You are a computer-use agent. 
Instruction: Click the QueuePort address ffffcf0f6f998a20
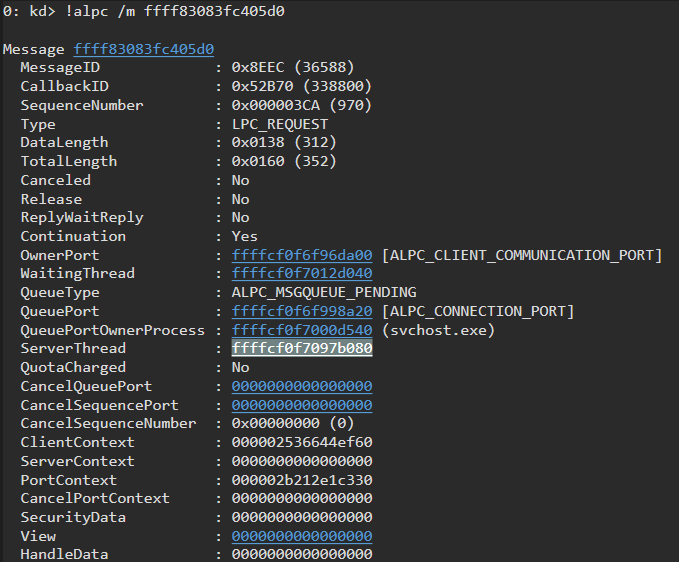(x=302, y=311)
